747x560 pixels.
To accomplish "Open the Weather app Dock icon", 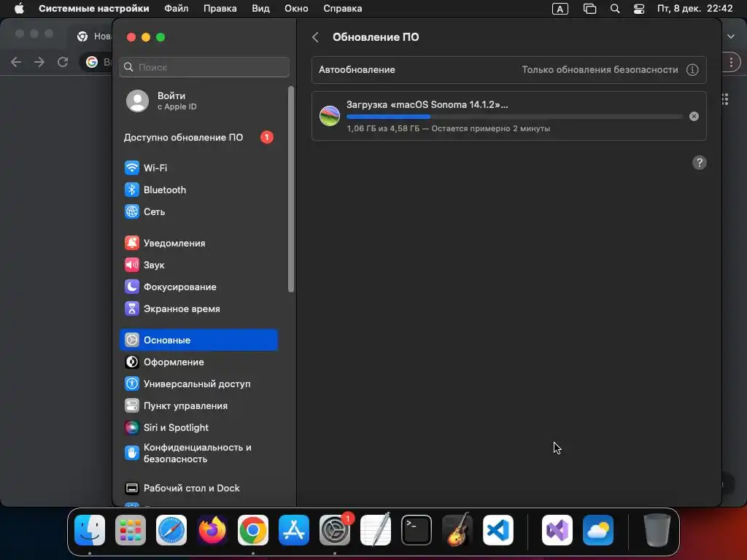I will point(598,530).
